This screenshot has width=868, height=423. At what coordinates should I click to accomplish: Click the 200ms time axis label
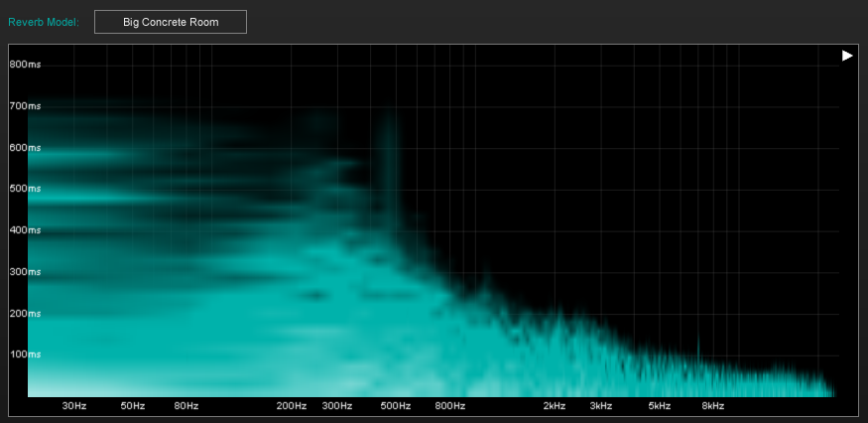point(26,313)
